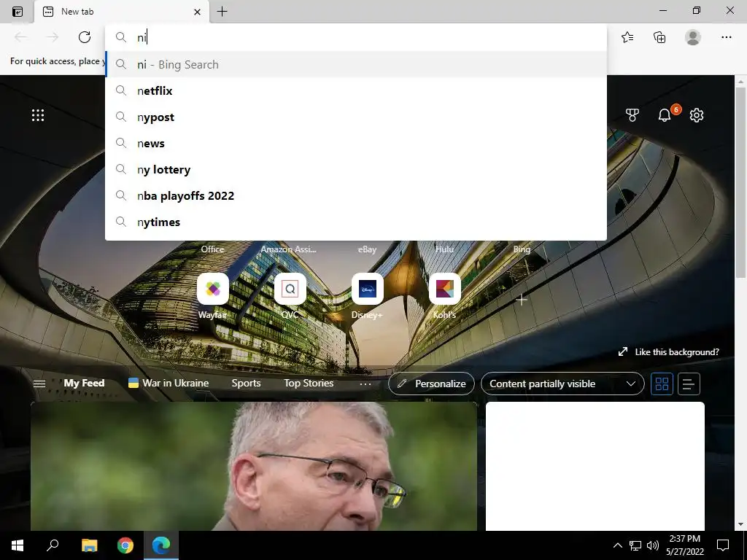Open the volume tray icon
The image size is (747, 560).
[653, 545]
